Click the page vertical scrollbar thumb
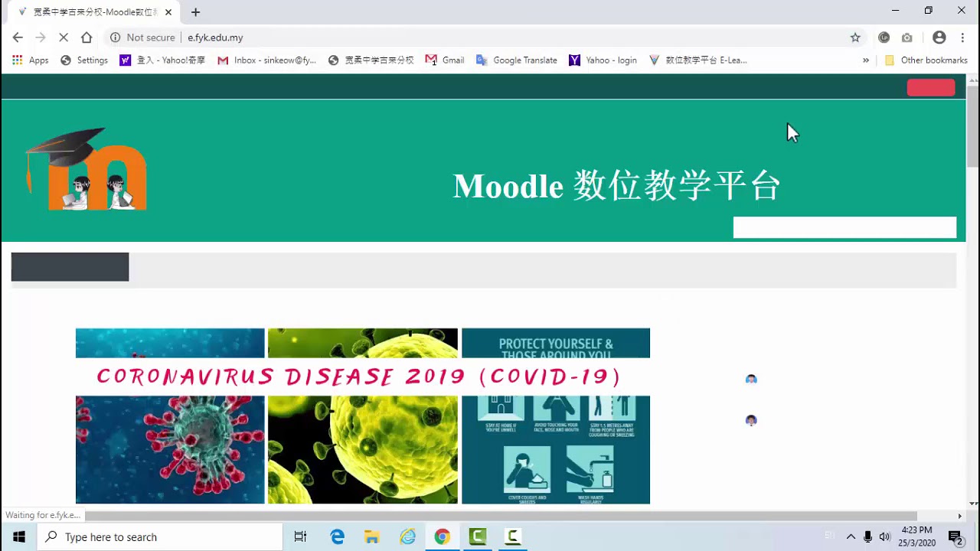The width and height of the screenshot is (980, 551). pos(972,126)
